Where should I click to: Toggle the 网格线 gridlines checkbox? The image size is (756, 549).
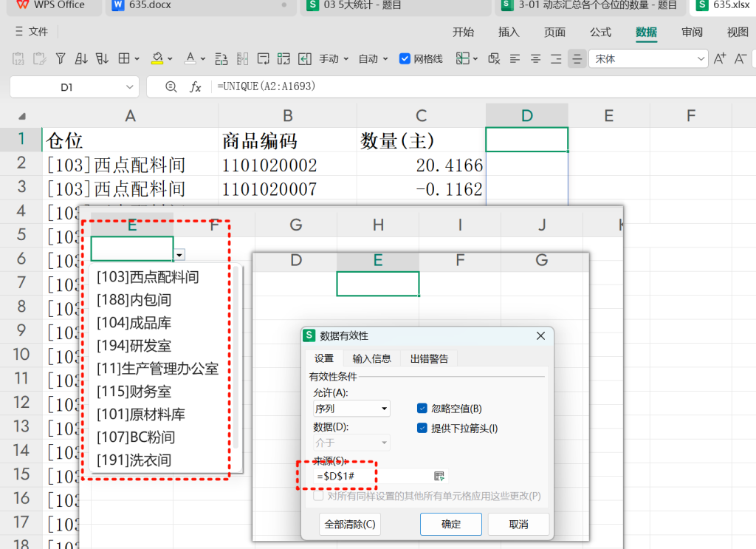[x=405, y=59]
